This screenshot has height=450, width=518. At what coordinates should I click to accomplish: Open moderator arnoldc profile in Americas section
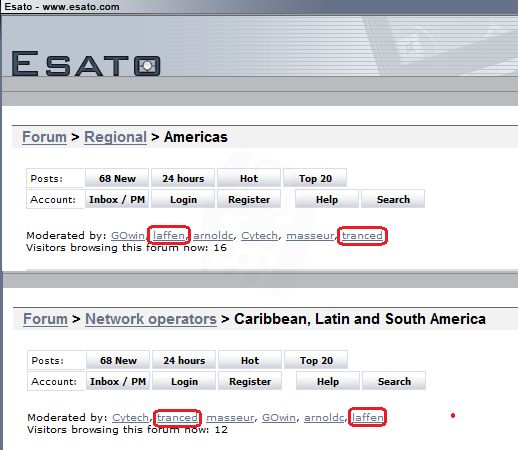213,236
